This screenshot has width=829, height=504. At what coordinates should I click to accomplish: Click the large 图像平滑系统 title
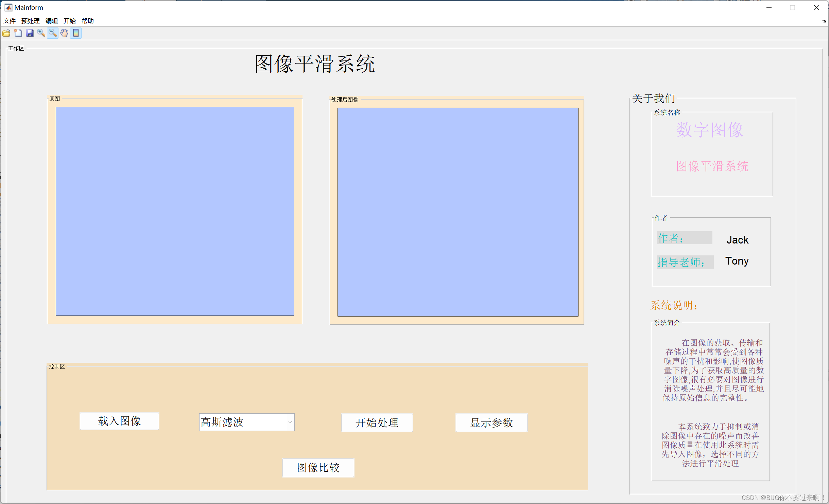315,64
